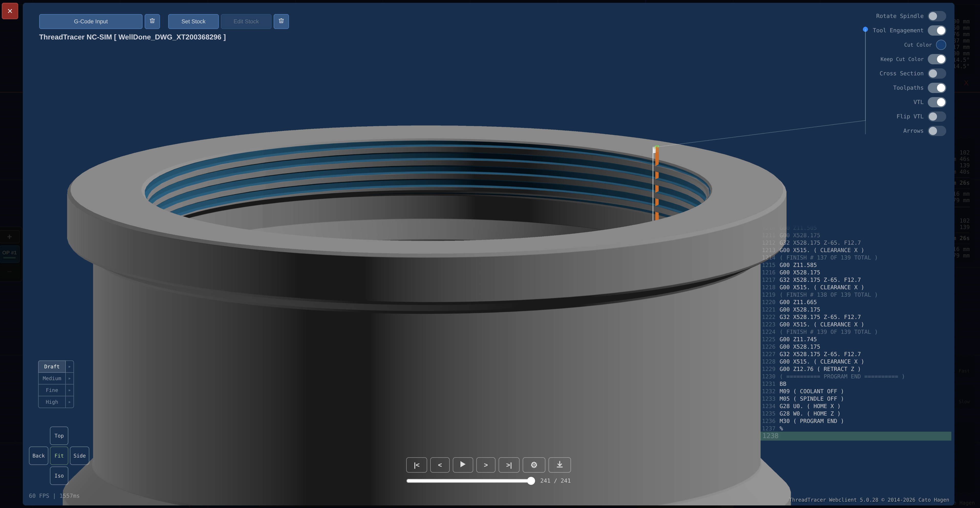This screenshot has width=980, height=508.
Task: Enable the Cross Section toggle
Action: [937, 73]
